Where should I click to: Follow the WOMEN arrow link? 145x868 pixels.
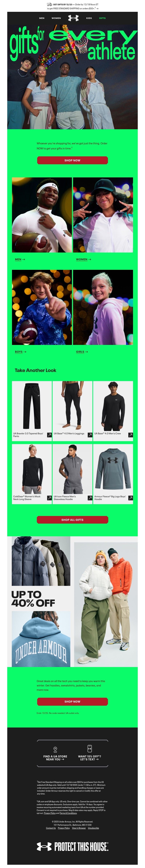(x=83, y=259)
